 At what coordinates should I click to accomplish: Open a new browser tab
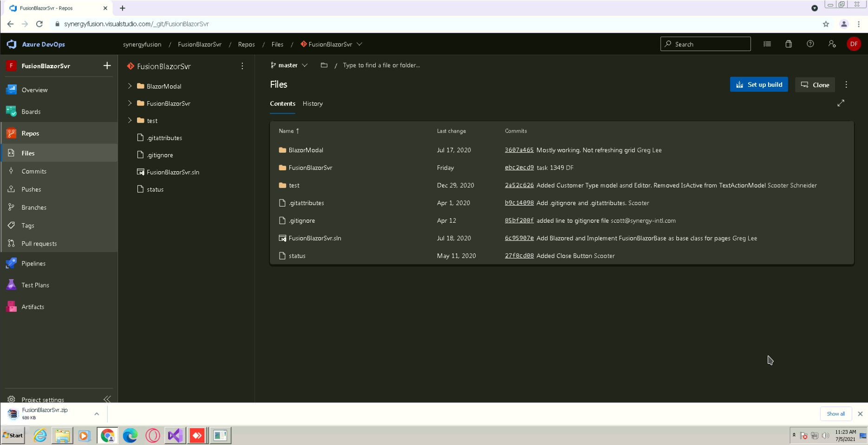tap(123, 8)
